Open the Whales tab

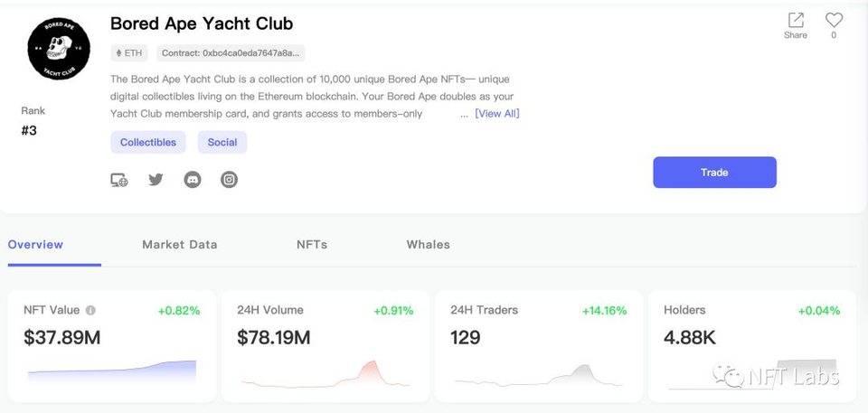coord(428,245)
